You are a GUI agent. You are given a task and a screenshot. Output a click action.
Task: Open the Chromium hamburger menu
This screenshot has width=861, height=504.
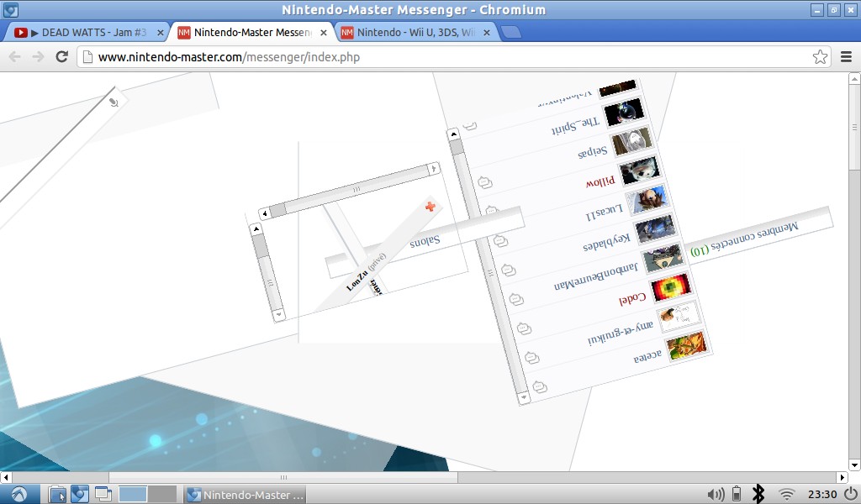tap(846, 56)
